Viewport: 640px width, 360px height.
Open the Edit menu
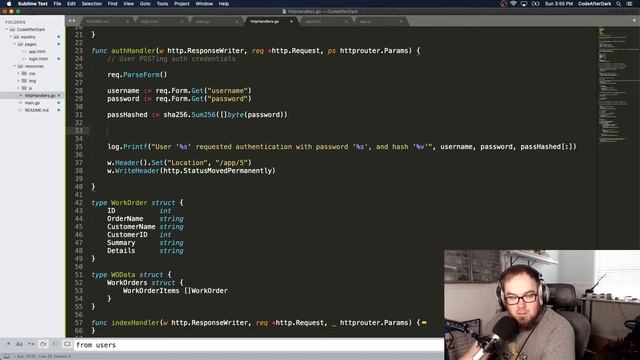[x=71, y=4]
